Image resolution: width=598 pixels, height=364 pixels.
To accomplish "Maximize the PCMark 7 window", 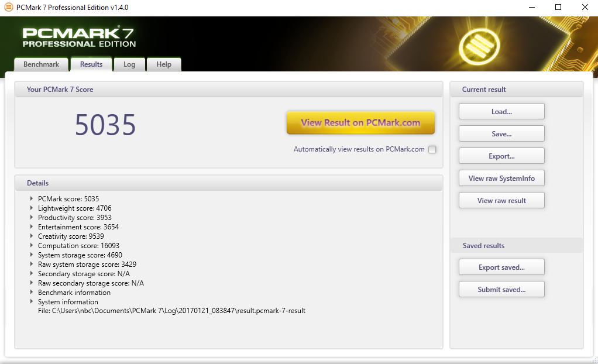I will pyautogui.click(x=558, y=7).
